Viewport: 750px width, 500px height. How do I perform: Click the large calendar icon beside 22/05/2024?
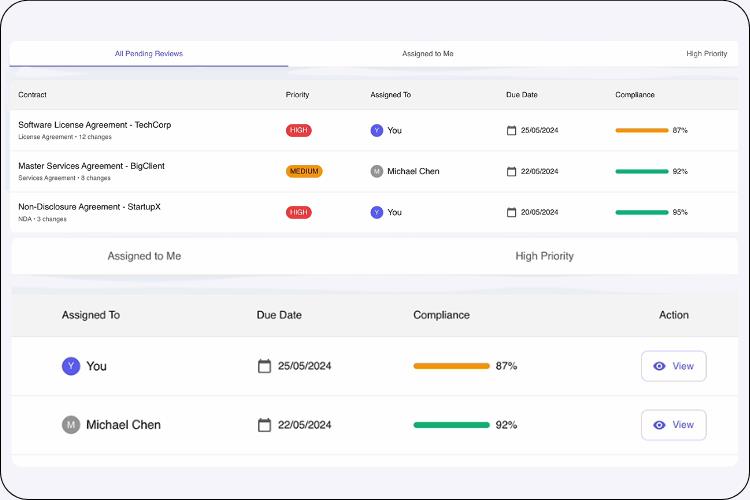click(x=265, y=425)
